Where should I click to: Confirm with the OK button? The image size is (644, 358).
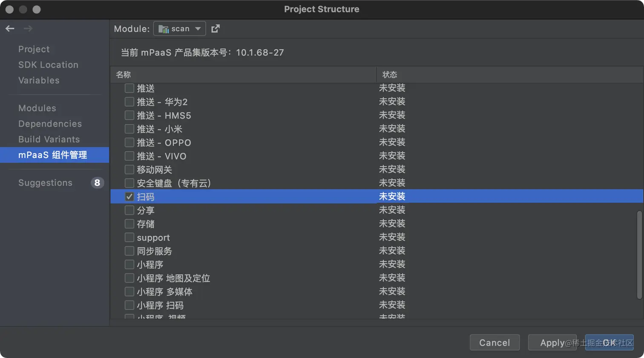[x=609, y=343]
